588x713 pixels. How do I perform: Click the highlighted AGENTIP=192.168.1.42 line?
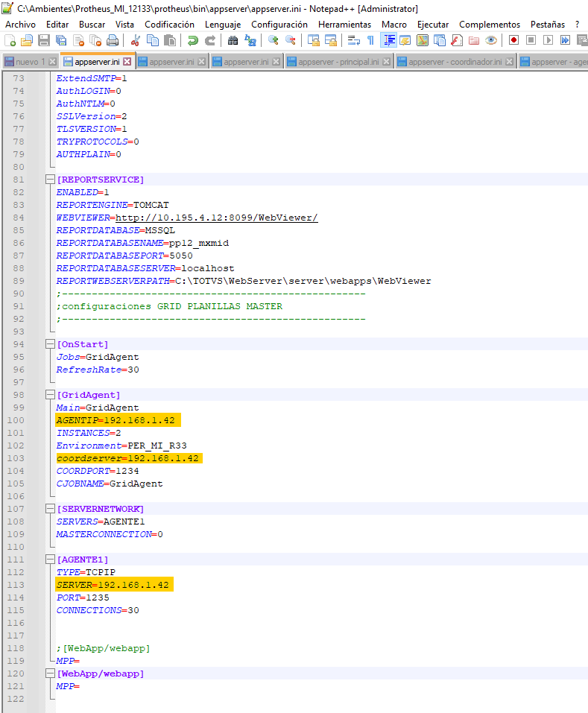118,420
